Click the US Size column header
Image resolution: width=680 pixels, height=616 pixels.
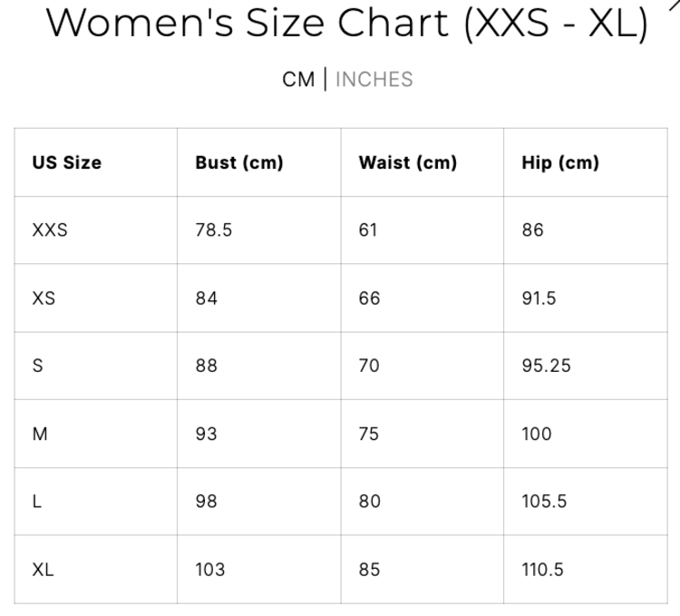point(67,163)
